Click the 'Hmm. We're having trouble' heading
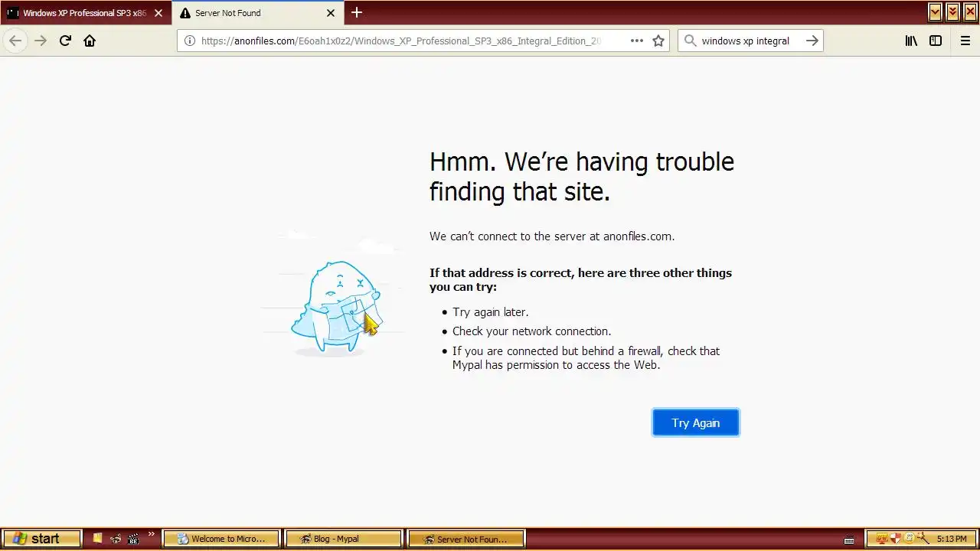 (x=581, y=176)
